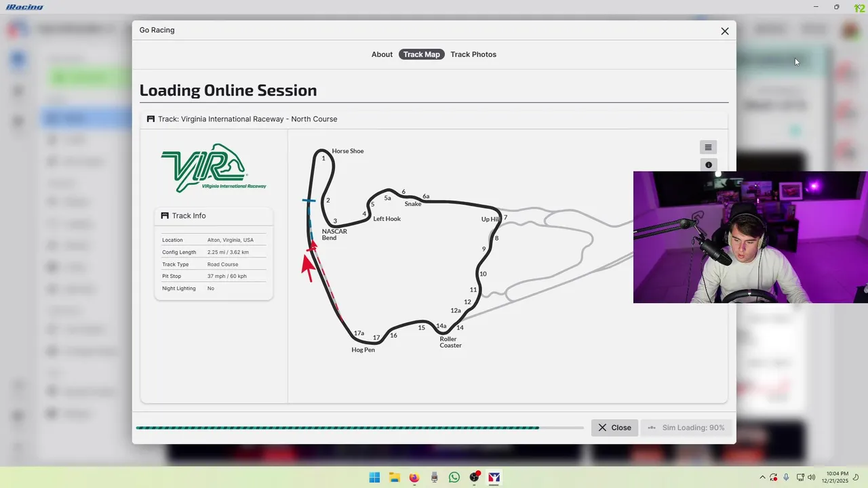Close the Go Racing dialog with X
Image resolution: width=868 pixels, height=488 pixels.
(x=725, y=31)
